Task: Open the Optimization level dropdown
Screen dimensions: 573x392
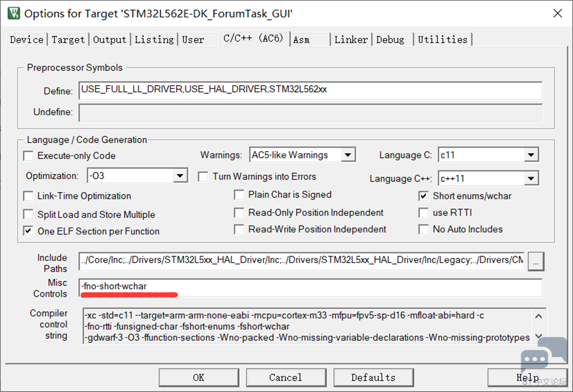Action: coord(137,175)
